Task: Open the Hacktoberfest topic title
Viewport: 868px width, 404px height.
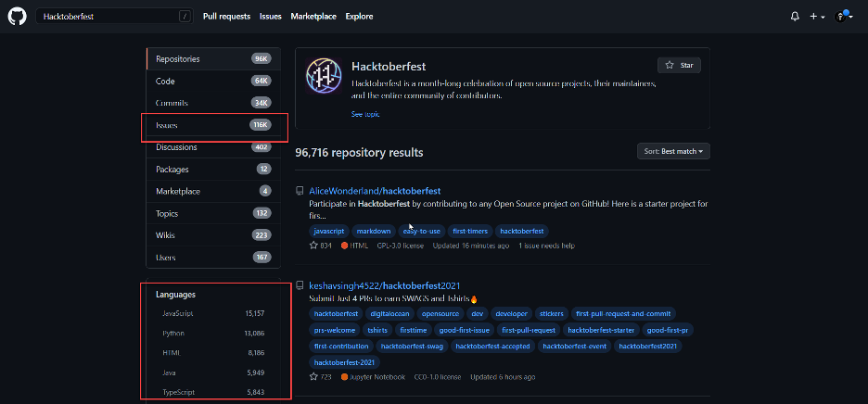Action: click(389, 67)
